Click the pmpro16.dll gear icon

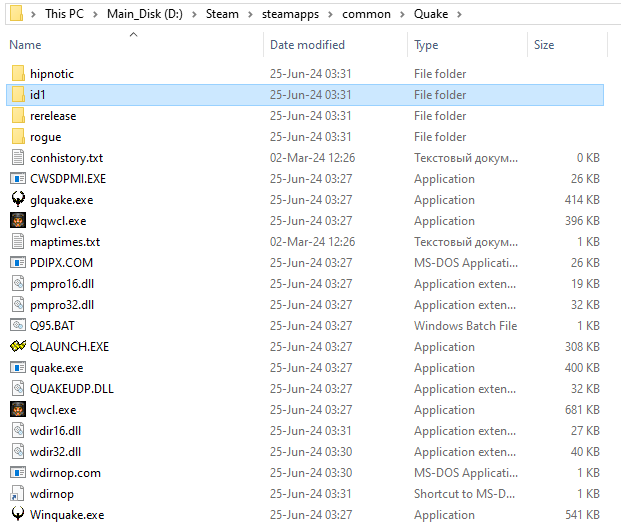pos(18,284)
